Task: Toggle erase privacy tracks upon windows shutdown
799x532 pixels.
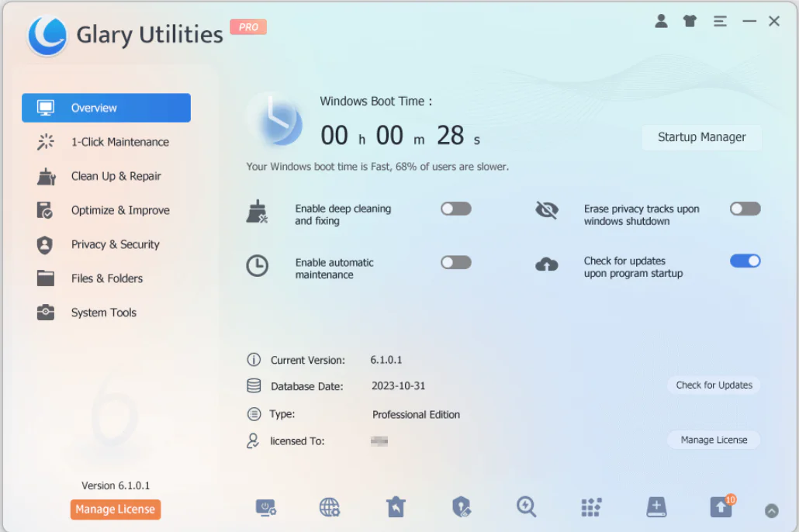Action: tap(745, 209)
